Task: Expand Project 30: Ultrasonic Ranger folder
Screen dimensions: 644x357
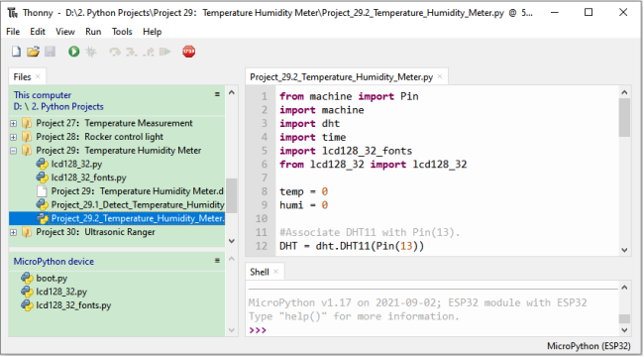Action: (14, 232)
